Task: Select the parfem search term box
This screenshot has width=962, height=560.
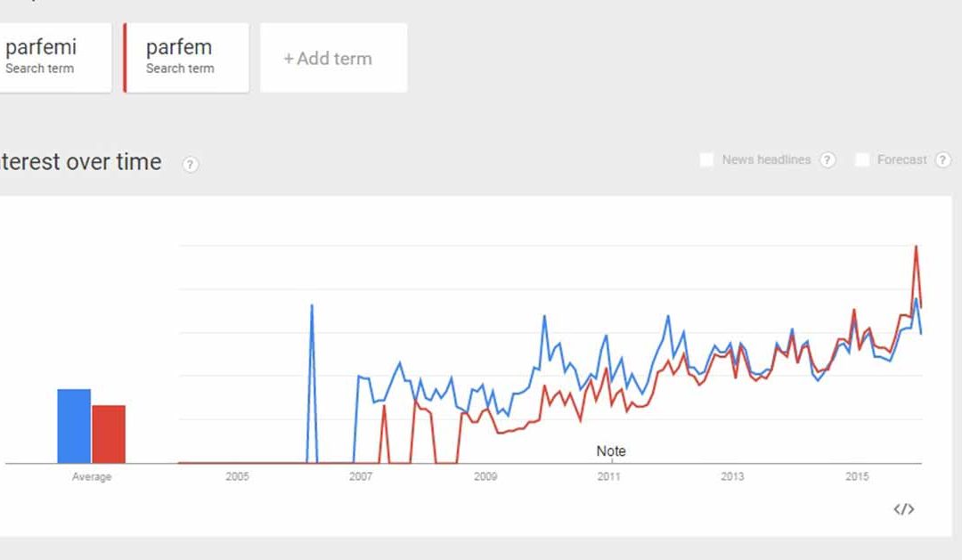Action: coord(186,58)
